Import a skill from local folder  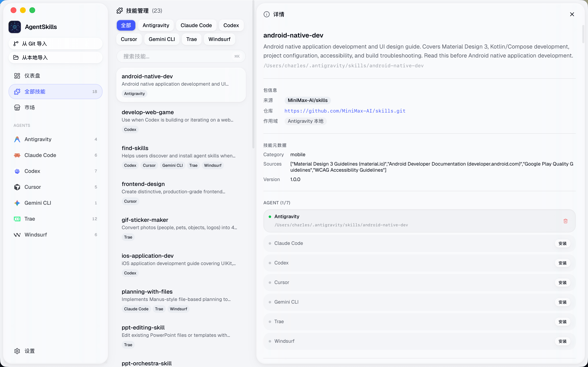pos(55,57)
